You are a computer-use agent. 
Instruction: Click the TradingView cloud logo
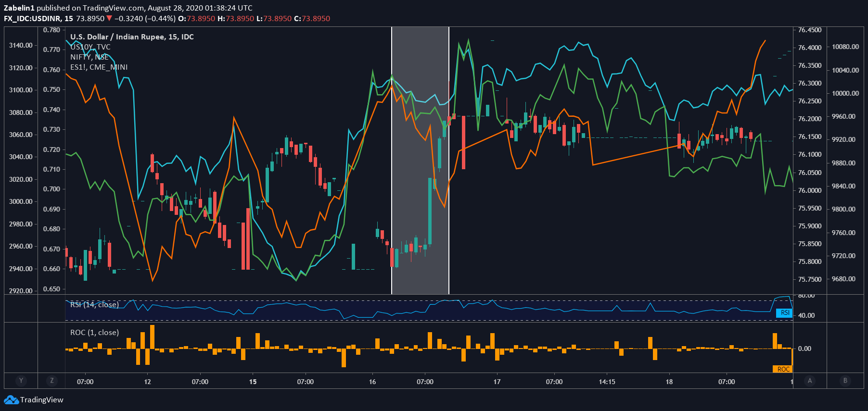click(11, 400)
